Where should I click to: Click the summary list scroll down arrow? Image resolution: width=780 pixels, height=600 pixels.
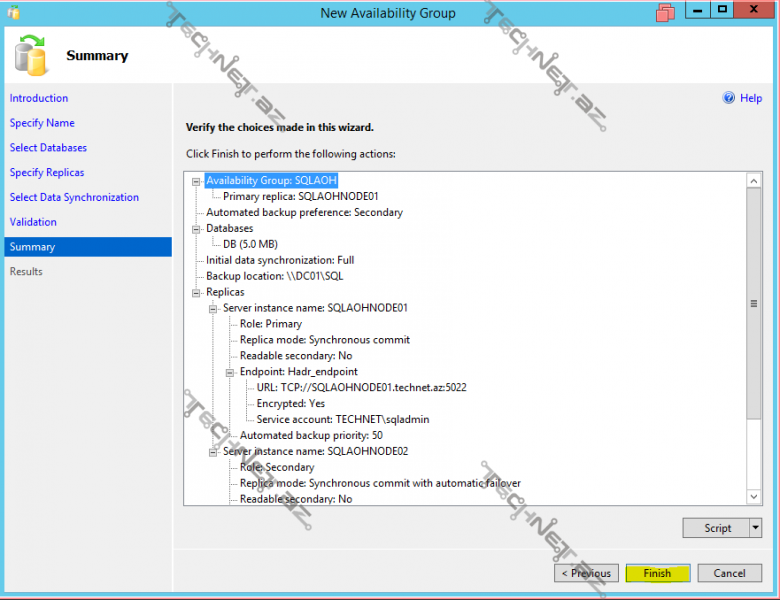[754, 497]
